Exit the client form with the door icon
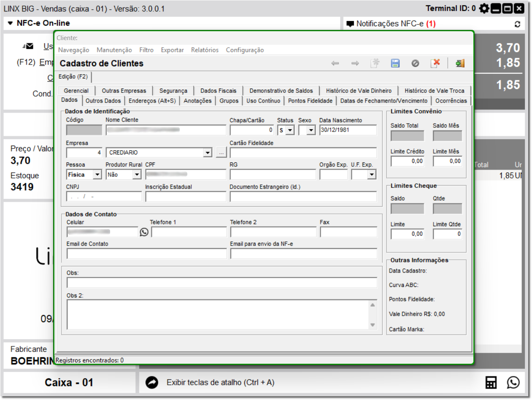 pos(460,63)
